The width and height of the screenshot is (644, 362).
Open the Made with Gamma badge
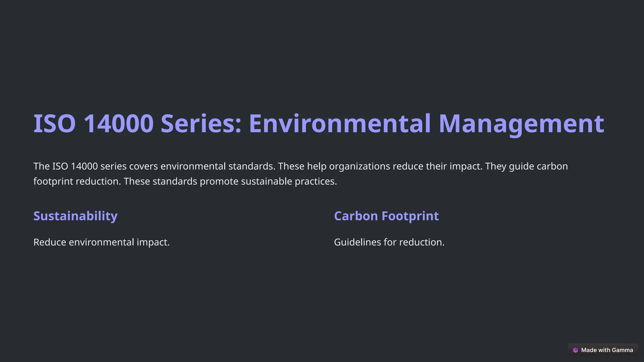coord(603,350)
